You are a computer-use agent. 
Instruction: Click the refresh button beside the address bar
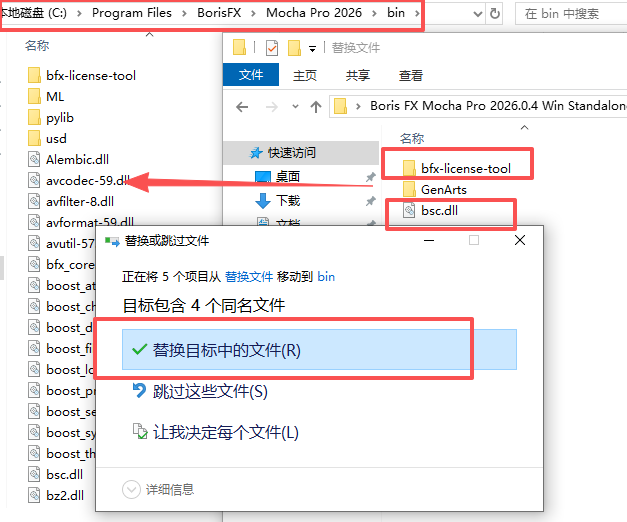coord(495,14)
